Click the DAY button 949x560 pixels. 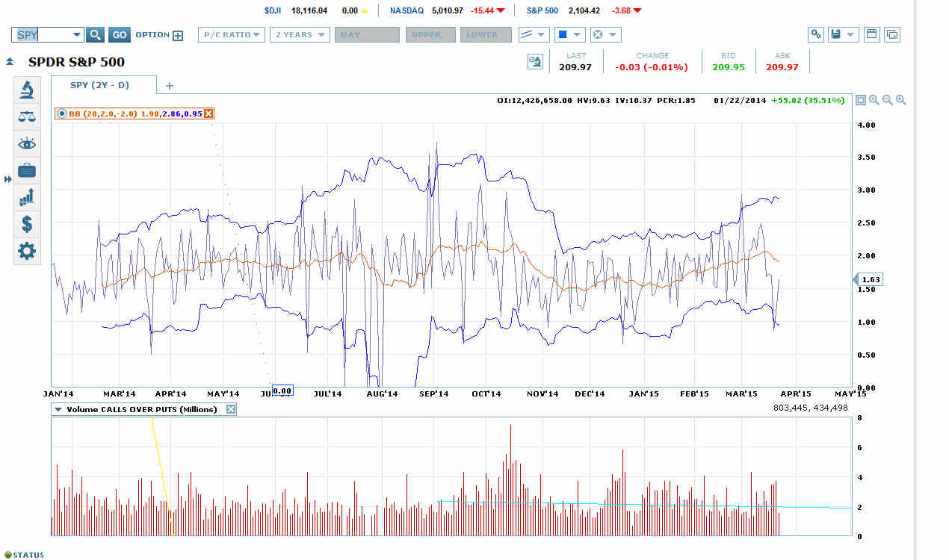pyautogui.click(x=367, y=34)
